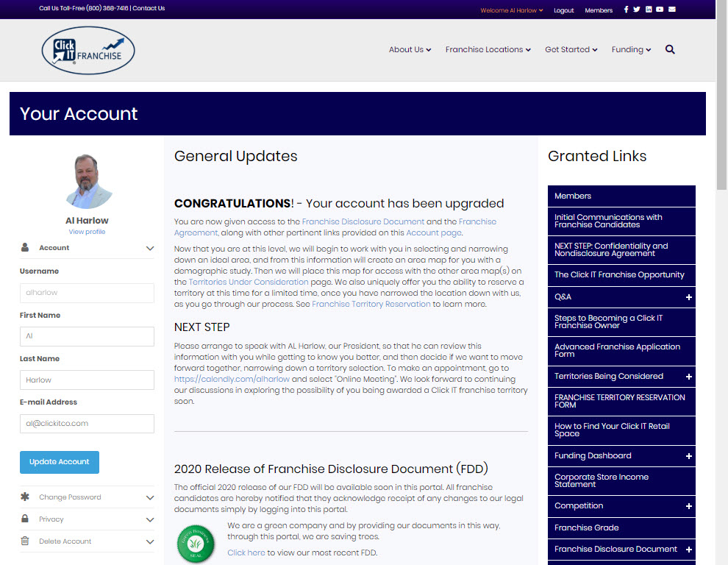This screenshot has width=728, height=565.
Task: Open the Franchise Disclosure Document text link
Action: tap(363, 221)
